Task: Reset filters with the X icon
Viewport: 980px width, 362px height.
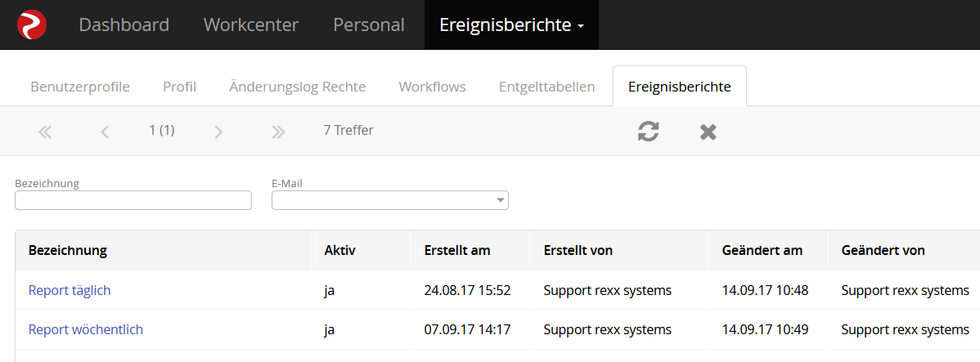Action: 708,132
